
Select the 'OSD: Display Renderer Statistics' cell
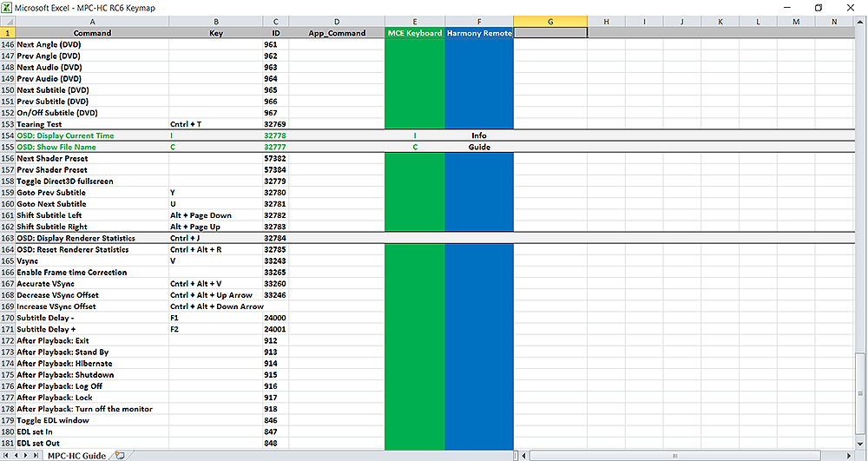[x=92, y=238]
